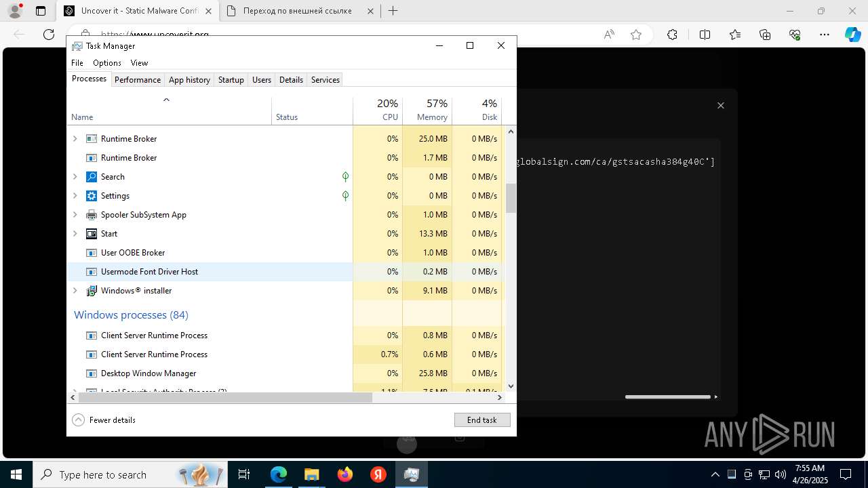Add page to favorites with star icon

click(x=636, y=35)
